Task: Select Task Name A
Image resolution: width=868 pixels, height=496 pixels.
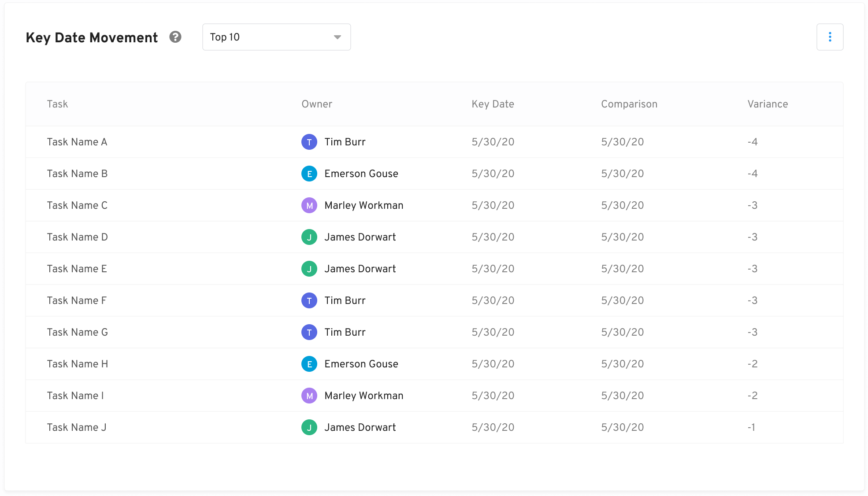Action: [x=77, y=142]
